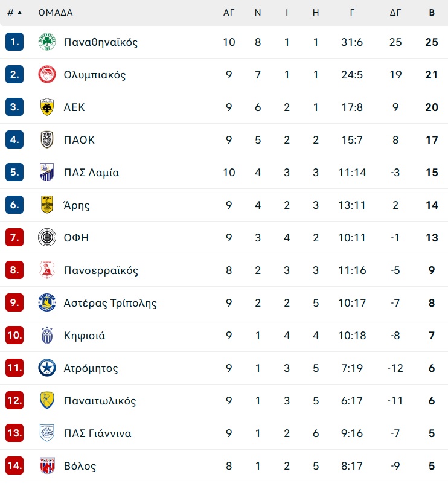Click the ΠΑΣ Λαμία striped crest

[47, 172]
